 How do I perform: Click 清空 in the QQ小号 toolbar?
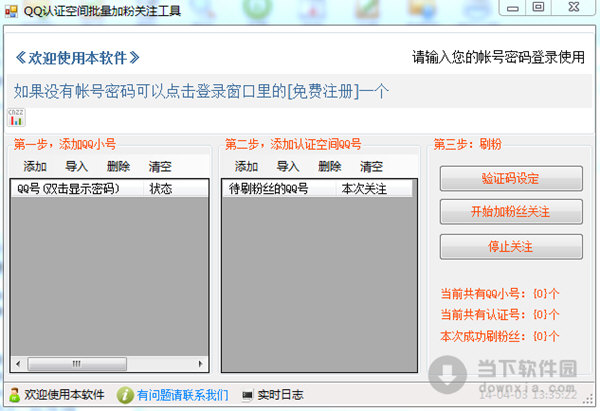[160, 166]
